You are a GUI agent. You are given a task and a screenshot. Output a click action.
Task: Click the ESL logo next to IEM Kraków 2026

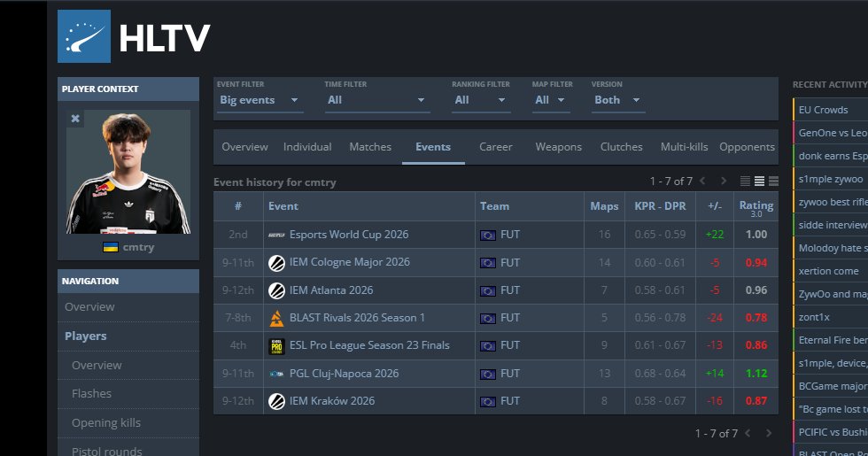click(x=276, y=401)
